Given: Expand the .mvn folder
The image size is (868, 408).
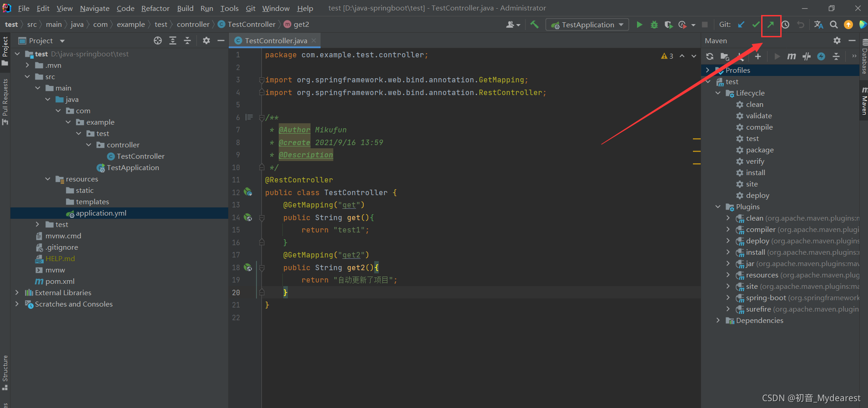Looking at the screenshot, I should pos(28,65).
